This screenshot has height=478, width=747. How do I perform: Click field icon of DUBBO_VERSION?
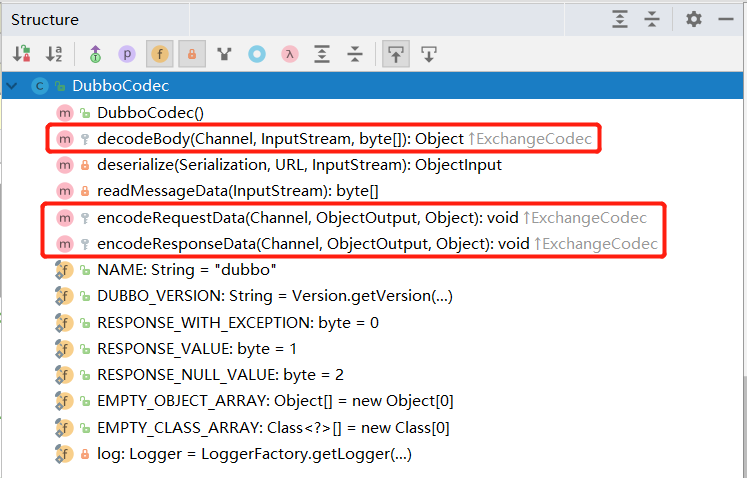click(x=64, y=296)
